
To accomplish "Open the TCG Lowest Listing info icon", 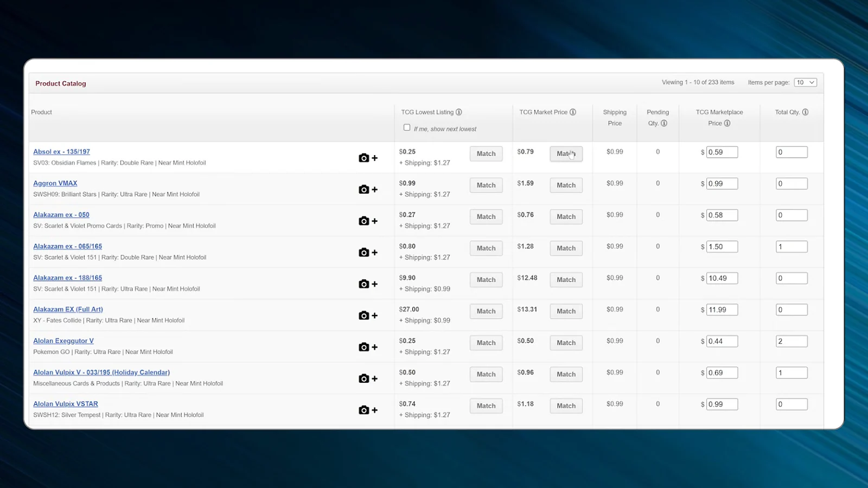I will pyautogui.click(x=459, y=112).
